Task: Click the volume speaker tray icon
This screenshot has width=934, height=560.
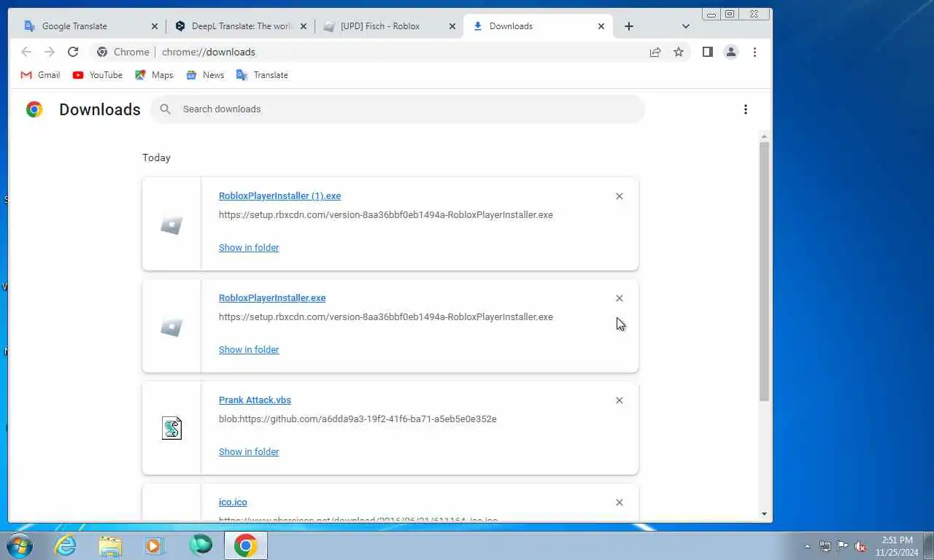Action: click(860, 546)
